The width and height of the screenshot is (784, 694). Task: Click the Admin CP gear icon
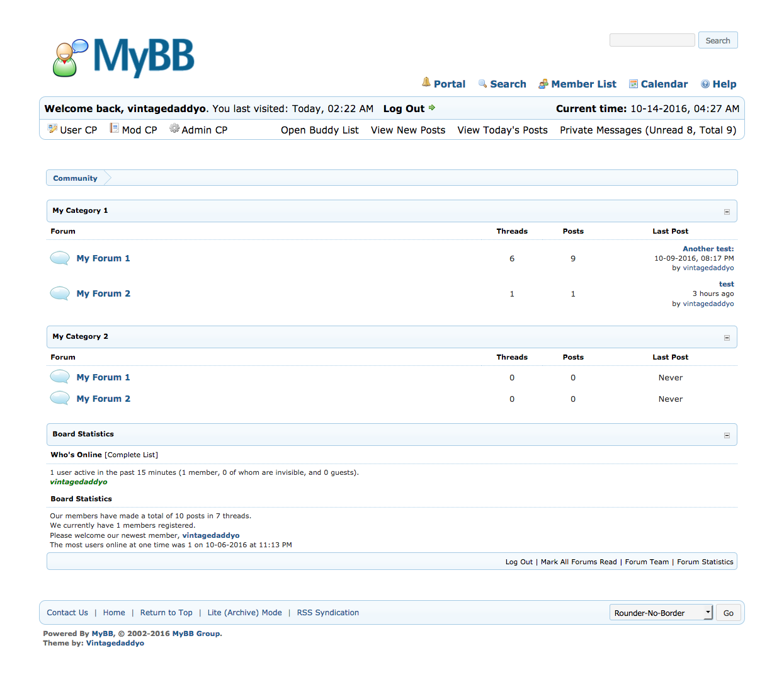coord(174,129)
